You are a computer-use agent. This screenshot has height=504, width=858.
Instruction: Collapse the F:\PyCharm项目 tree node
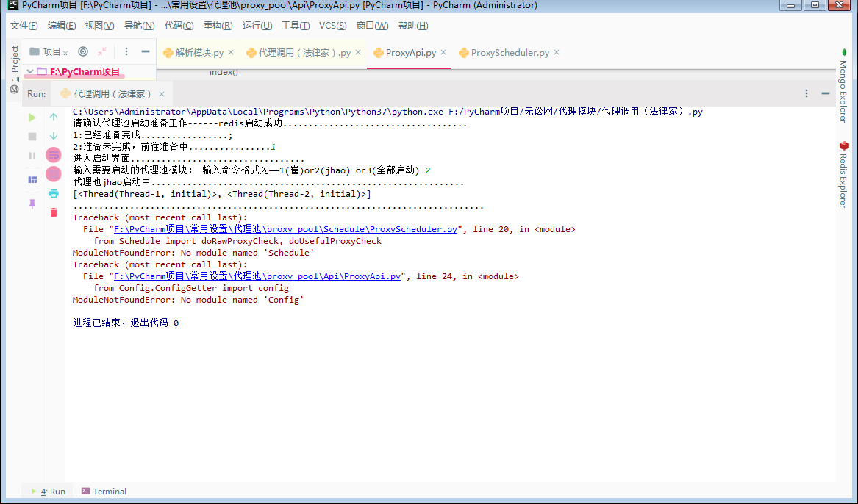(30, 71)
